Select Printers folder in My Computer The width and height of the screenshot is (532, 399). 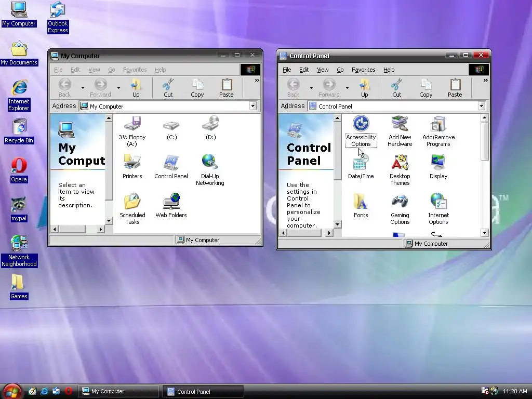tap(132, 167)
